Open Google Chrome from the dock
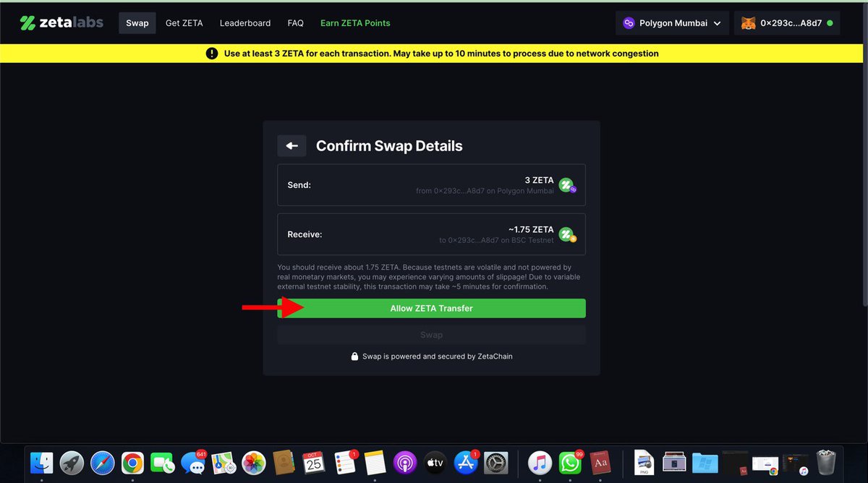 [x=132, y=462]
